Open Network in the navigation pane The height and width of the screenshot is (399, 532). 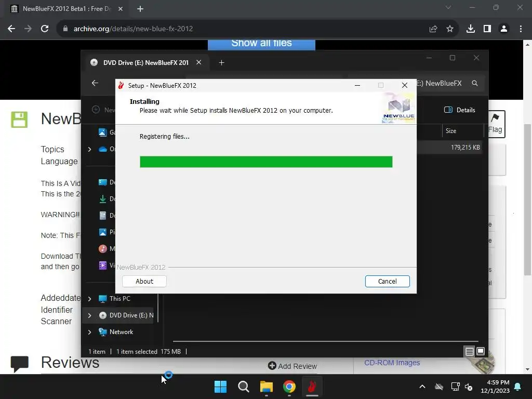click(121, 332)
